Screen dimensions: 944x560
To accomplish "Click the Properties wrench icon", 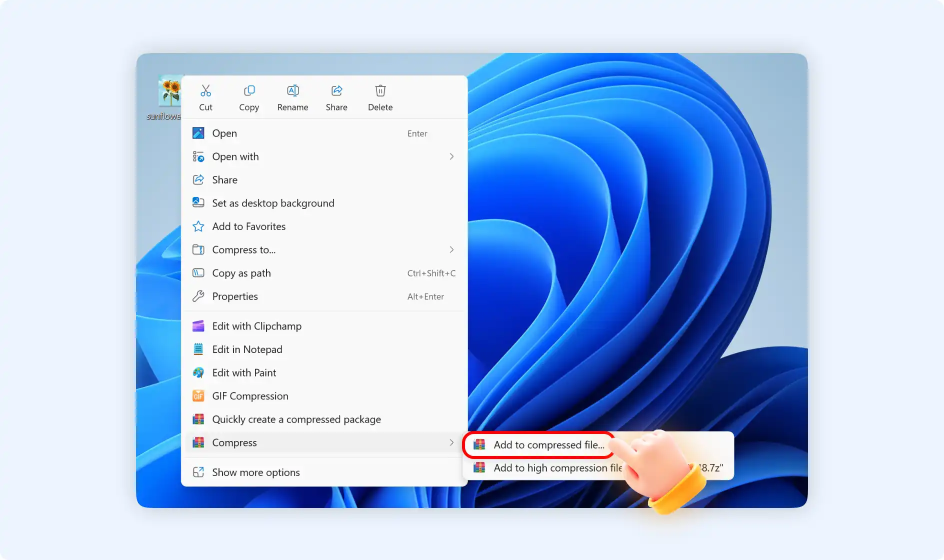I will 198,296.
